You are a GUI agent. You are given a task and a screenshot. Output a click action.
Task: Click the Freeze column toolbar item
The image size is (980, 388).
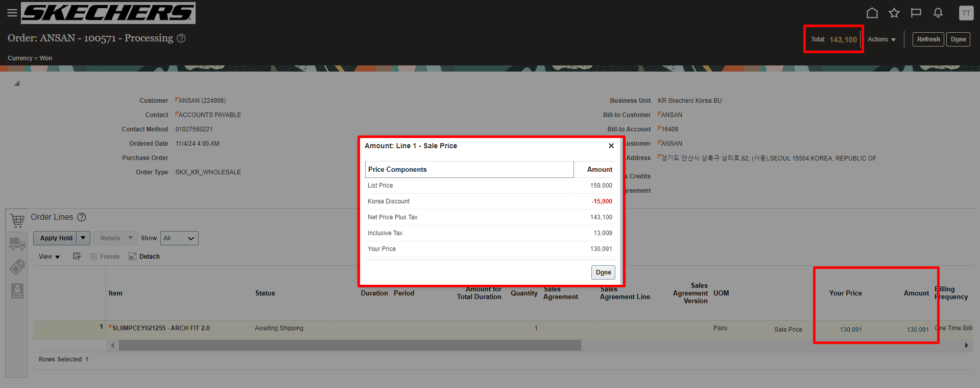(x=105, y=257)
